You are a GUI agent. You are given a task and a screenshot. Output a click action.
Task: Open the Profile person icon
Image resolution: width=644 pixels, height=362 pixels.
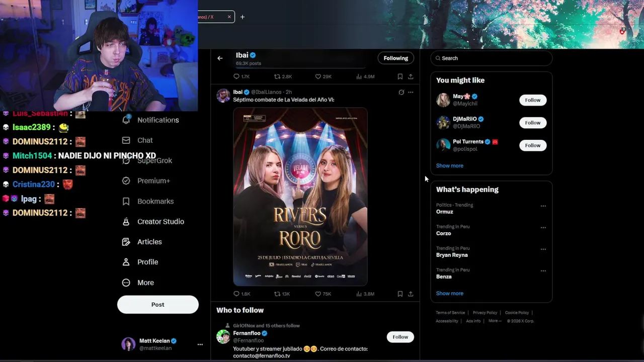[126, 262]
